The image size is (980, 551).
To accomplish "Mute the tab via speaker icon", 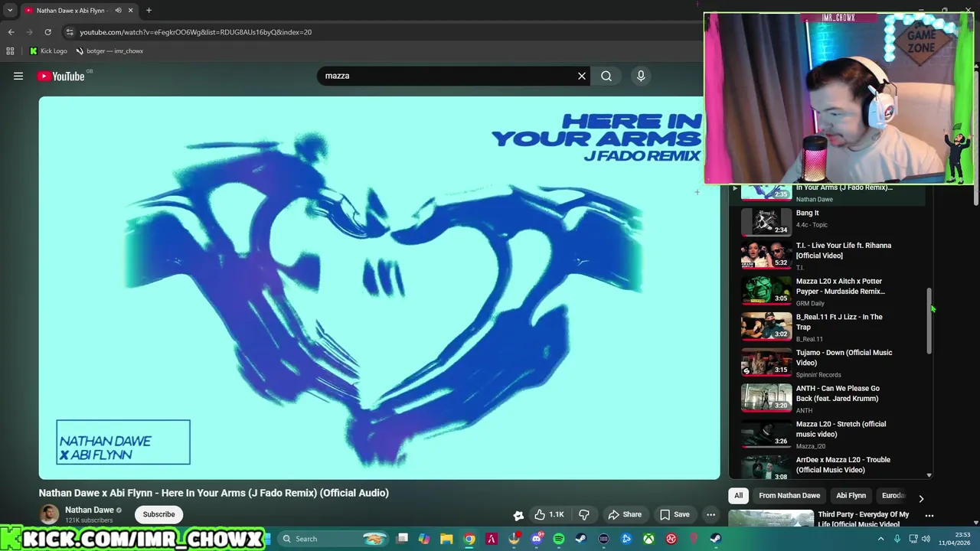I will (x=118, y=10).
